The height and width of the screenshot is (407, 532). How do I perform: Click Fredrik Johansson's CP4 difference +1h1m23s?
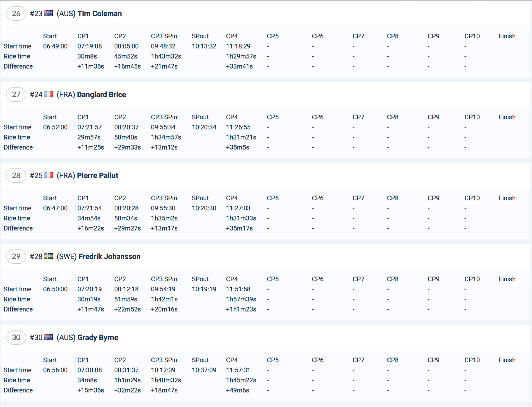click(x=241, y=309)
